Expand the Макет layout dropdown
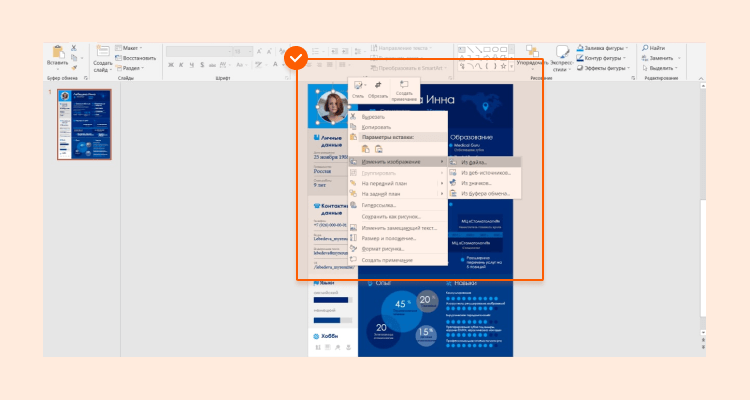750x400 pixels. point(131,47)
